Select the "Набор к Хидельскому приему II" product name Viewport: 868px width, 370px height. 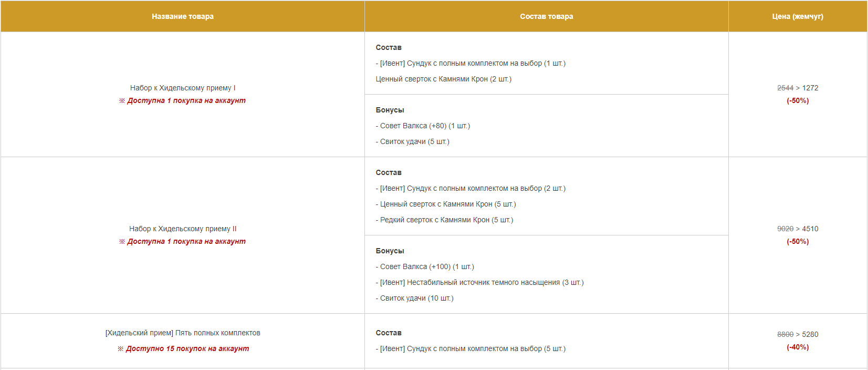183,229
